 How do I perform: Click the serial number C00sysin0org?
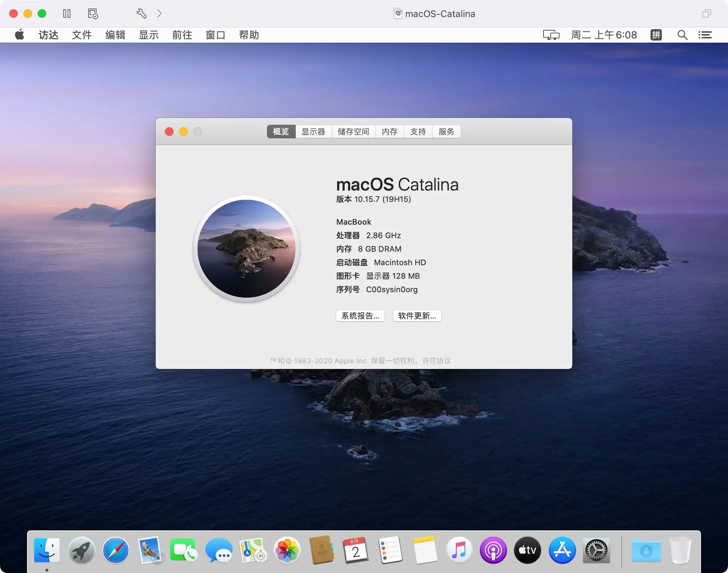392,289
